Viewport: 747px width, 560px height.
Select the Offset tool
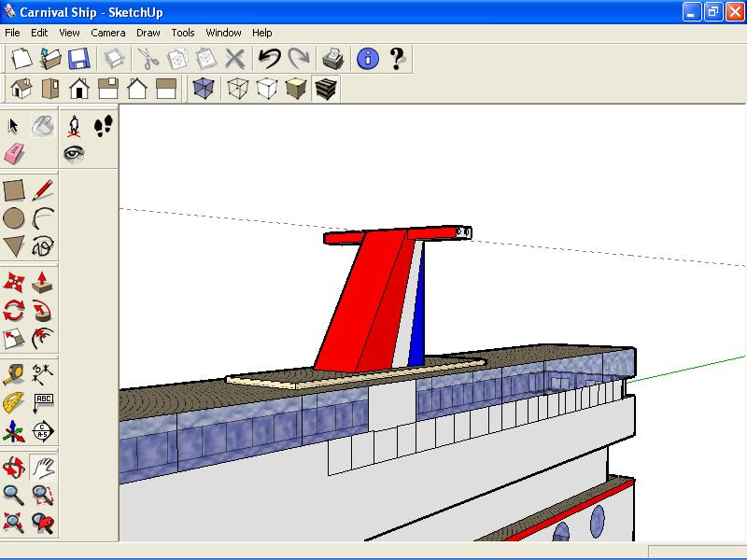click(x=43, y=339)
